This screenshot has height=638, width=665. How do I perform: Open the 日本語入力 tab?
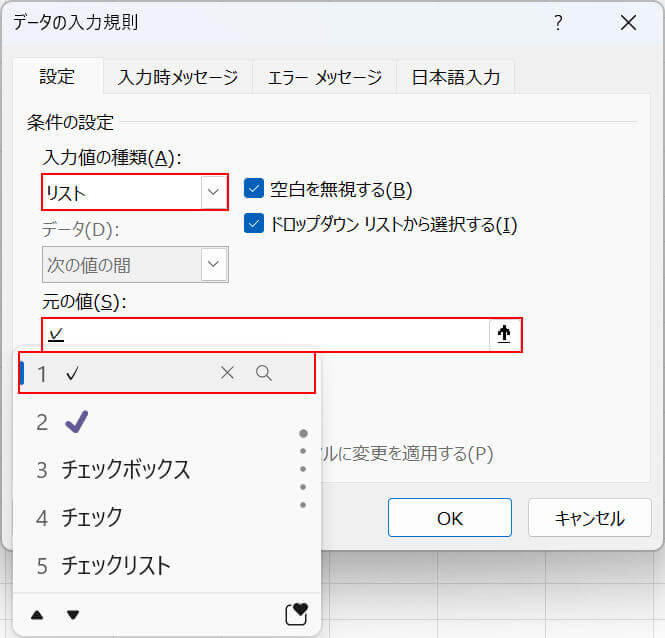(455, 77)
